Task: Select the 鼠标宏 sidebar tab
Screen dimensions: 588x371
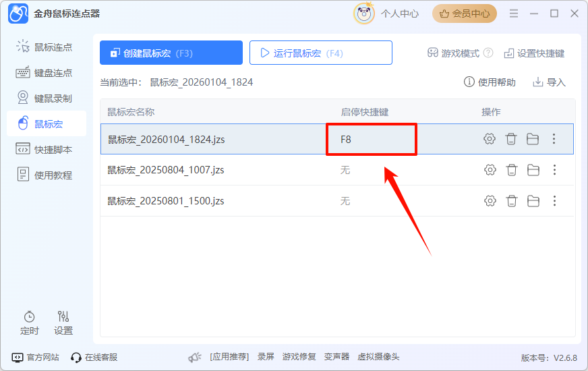Action: (47, 124)
